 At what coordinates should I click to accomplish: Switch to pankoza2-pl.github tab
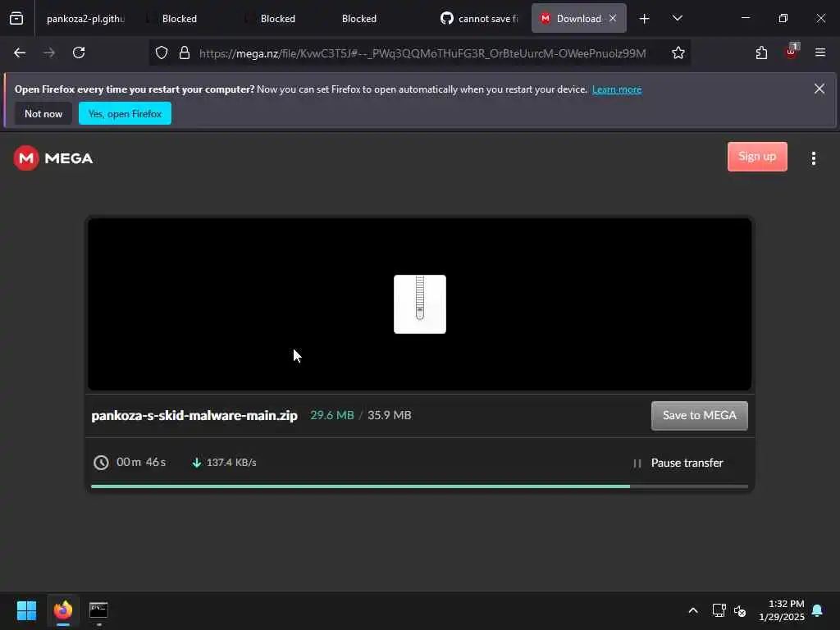(84, 19)
